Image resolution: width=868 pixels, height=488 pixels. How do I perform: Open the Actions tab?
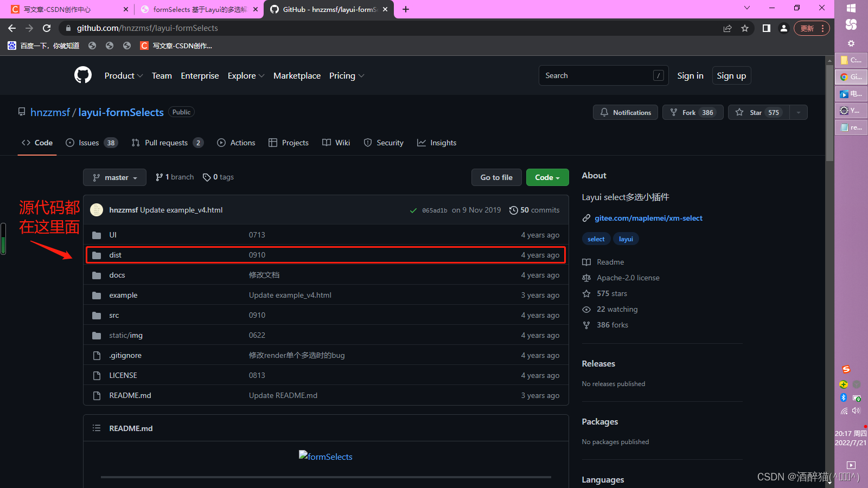coord(236,143)
